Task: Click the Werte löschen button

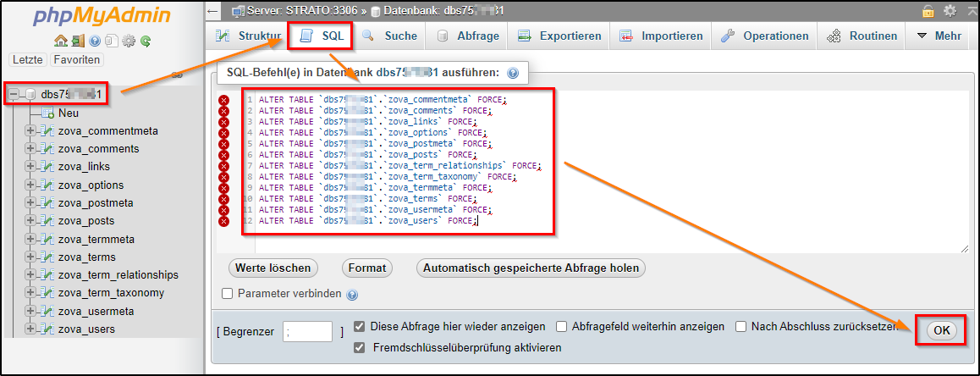Action: point(273,268)
